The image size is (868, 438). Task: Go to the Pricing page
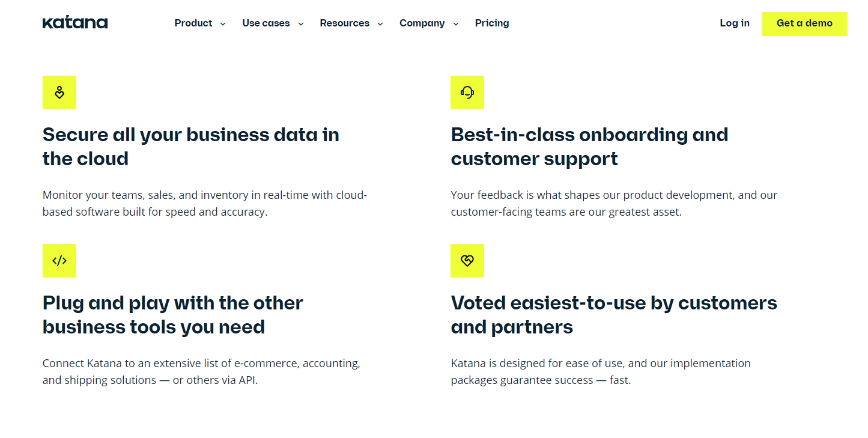click(492, 23)
